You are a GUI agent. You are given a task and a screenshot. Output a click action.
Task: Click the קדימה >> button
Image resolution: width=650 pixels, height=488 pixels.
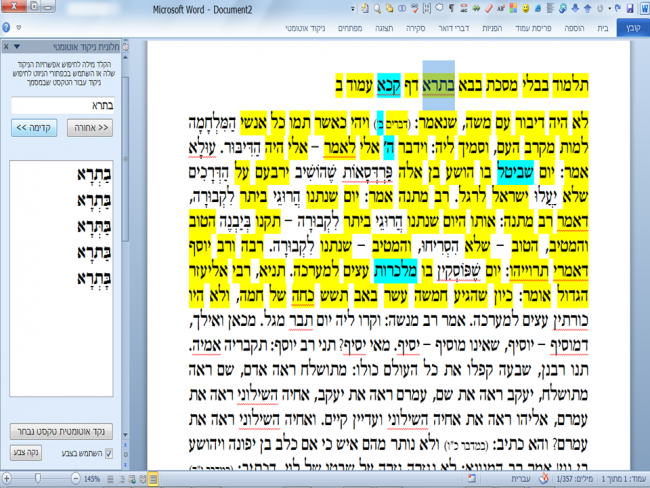tap(34, 128)
